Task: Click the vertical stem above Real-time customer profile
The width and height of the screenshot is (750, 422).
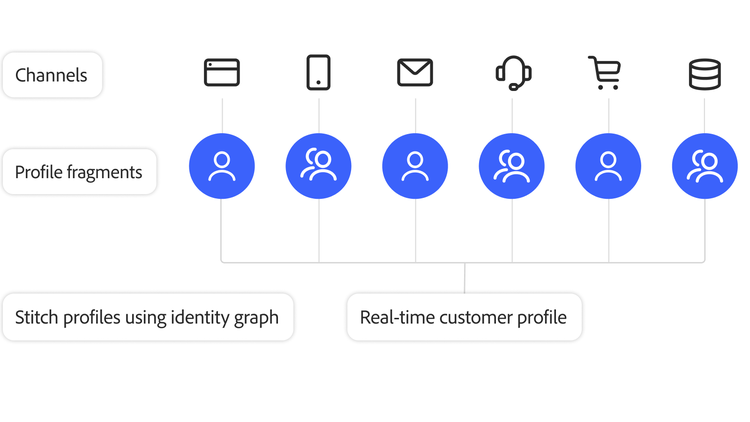Action: (x=465, y=278)
